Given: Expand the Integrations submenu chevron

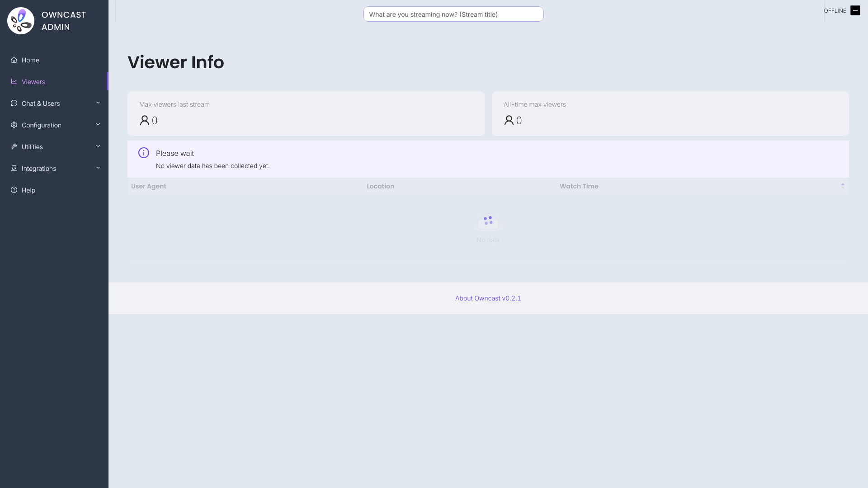Looking at the screenshot, I should (x=98, y=168).
